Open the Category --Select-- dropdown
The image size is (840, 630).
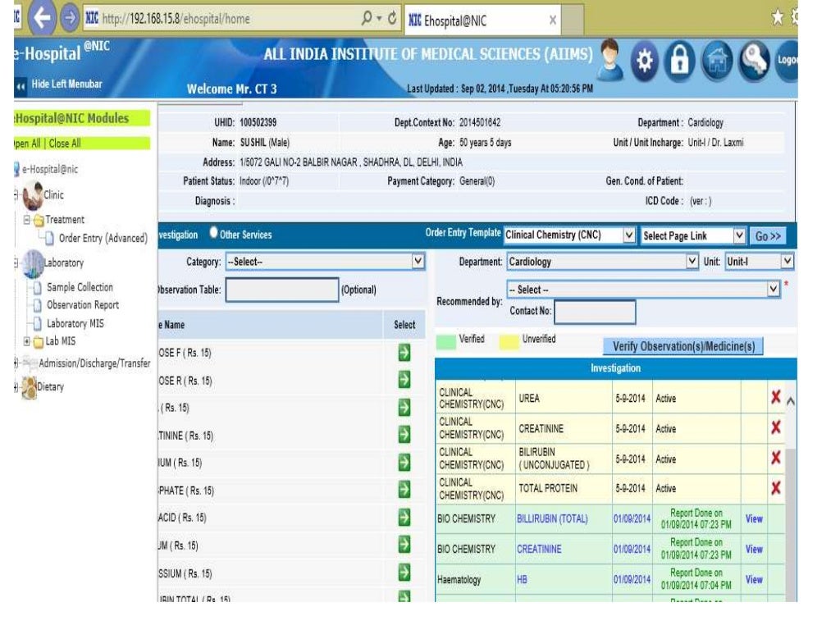click(x=325, y=262)
